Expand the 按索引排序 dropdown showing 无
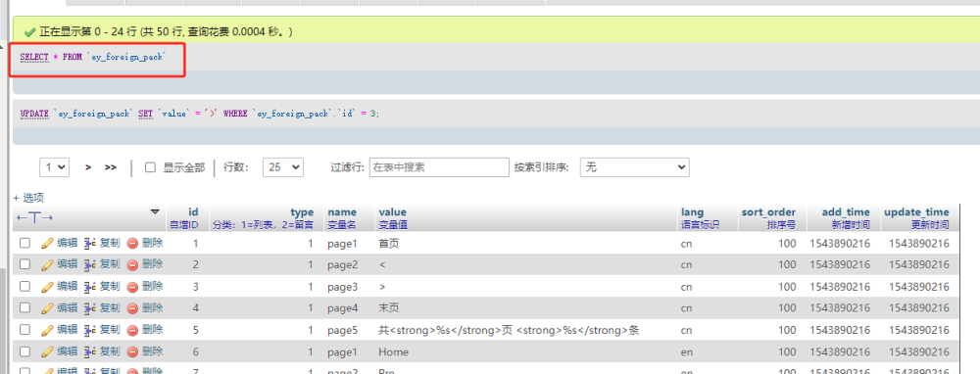 634,167
